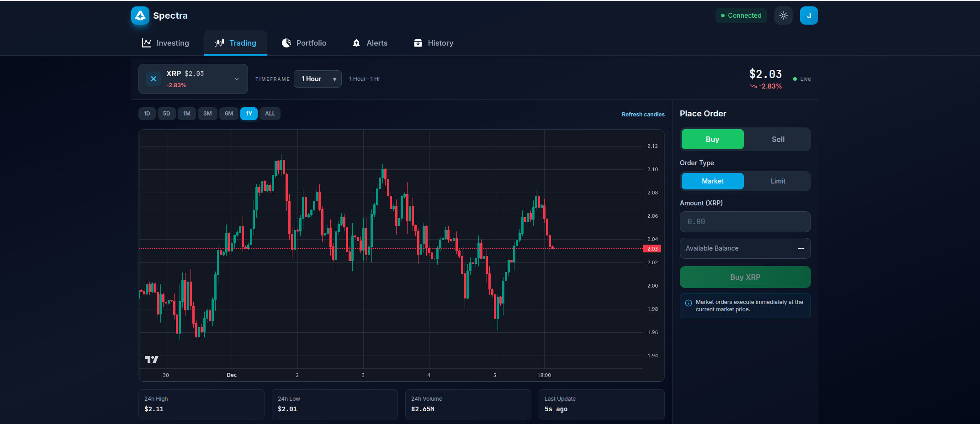Click the Spectra brand name

[170, 16]
